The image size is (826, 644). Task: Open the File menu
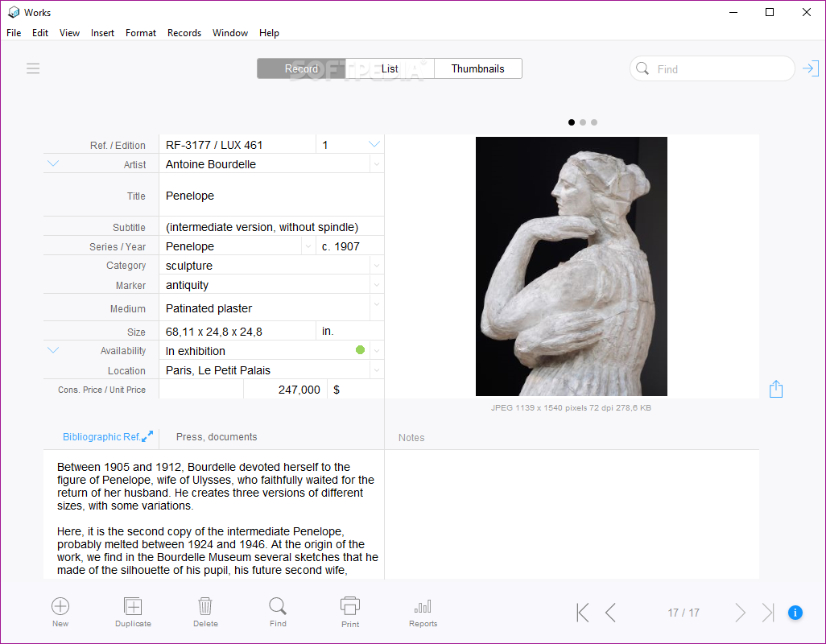pos(14,33)
